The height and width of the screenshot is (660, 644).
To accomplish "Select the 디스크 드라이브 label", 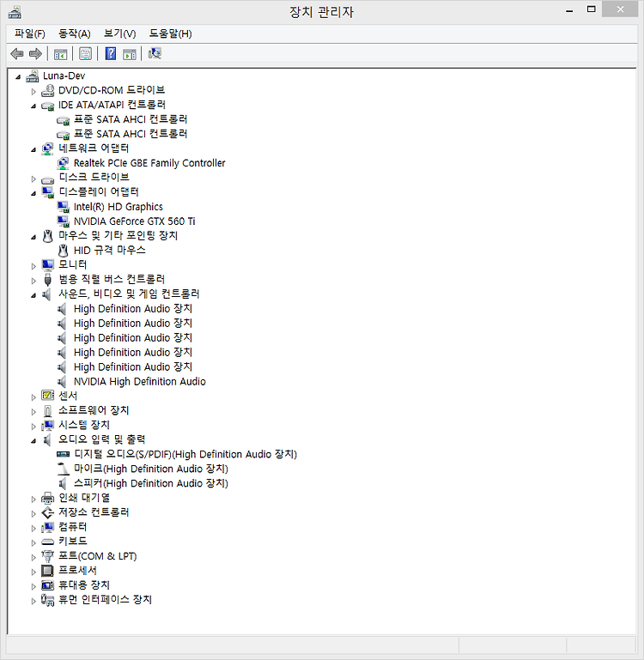I will (x=94, y=177).
